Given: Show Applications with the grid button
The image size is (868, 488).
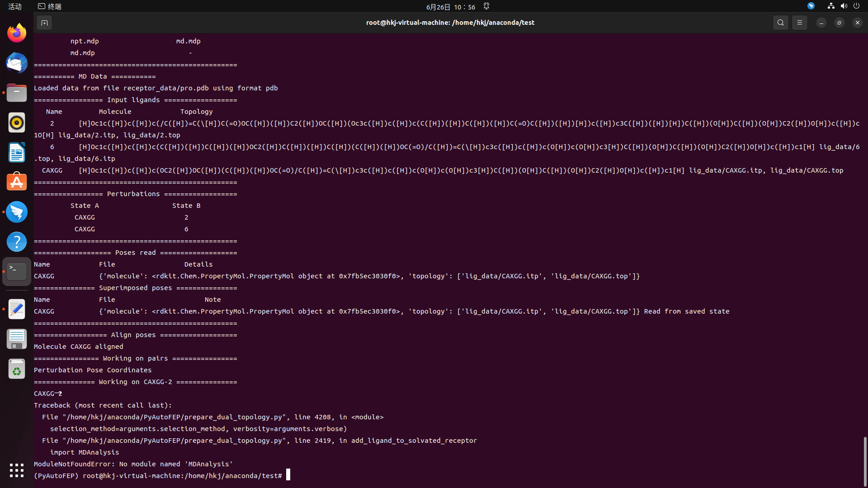Looking at the screenshot, I should (16, 470).
